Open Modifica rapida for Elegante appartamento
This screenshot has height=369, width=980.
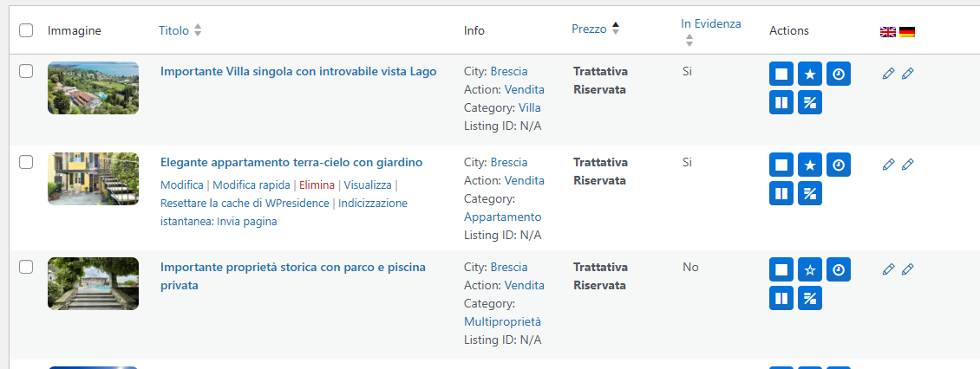point(252,184)
